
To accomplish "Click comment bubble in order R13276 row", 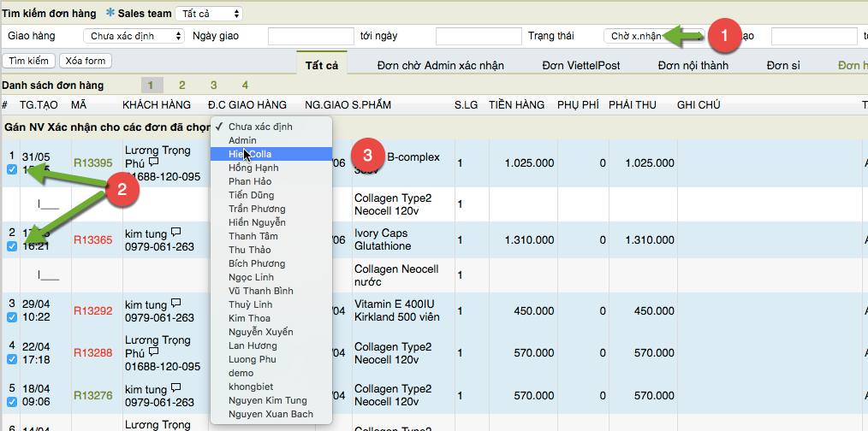I will (x=175, y=387).
